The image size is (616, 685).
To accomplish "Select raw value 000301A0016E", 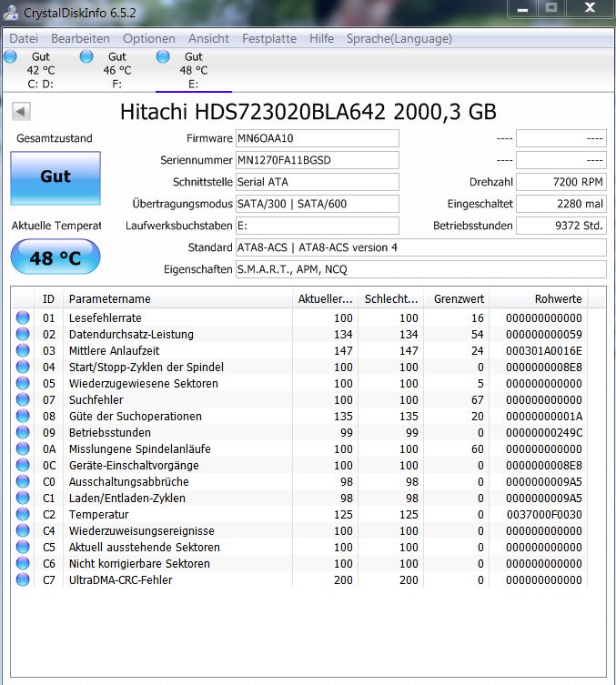I will point(544,351).
